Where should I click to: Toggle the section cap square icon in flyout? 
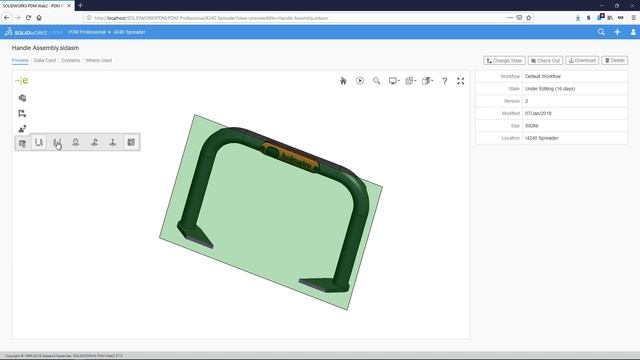131,142
